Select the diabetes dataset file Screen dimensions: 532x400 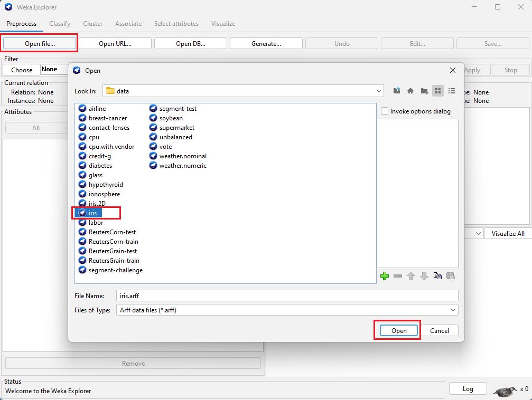(95, 165)
